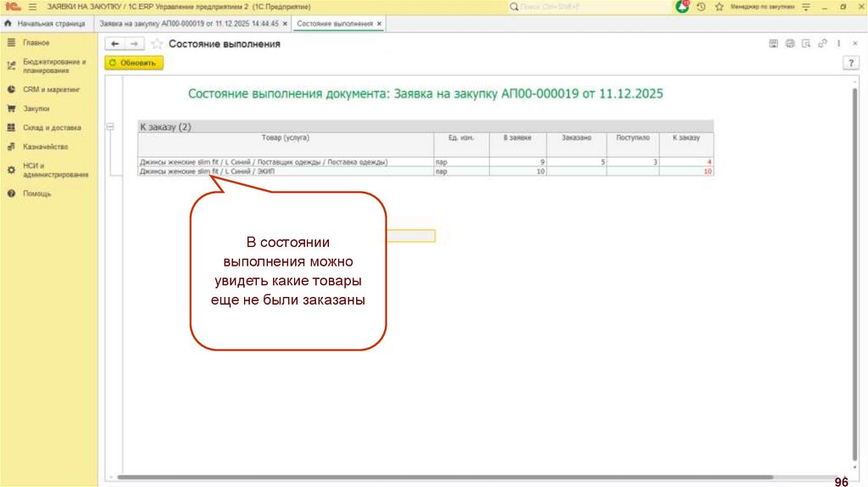This screenshot has height=487, width=868.
Task: Click the Главное menu icon
Action: (11, 42)
